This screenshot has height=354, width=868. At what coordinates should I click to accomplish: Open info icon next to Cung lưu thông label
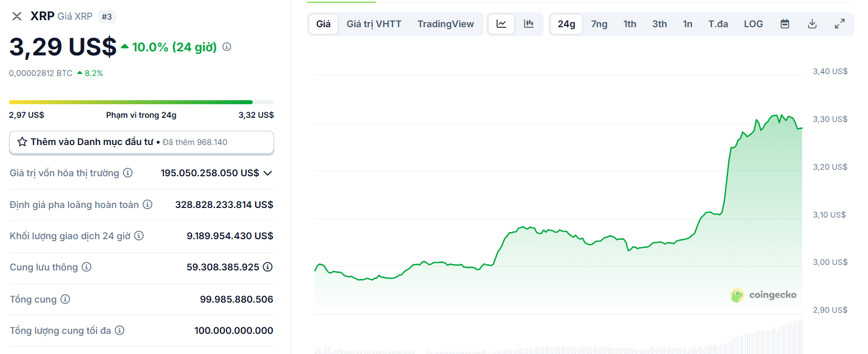87,267
